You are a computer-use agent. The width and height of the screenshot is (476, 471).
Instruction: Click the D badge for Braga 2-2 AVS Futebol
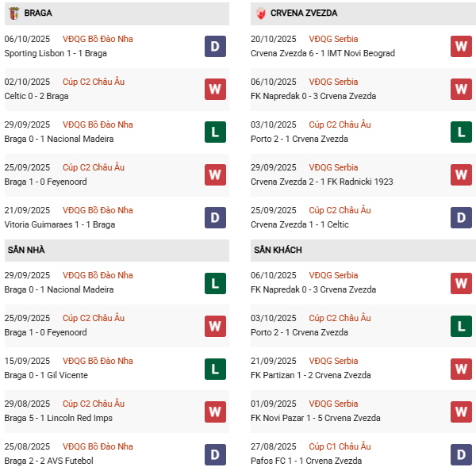[x=215, y=454]
